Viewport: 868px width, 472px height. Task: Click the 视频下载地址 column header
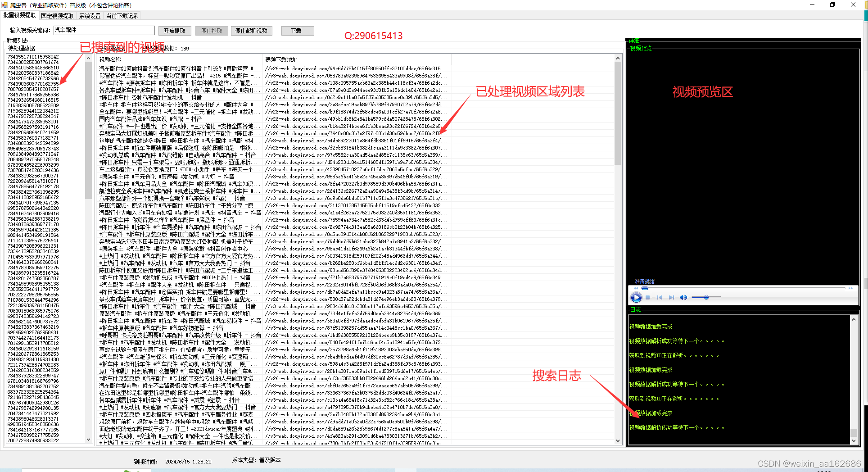281,59
